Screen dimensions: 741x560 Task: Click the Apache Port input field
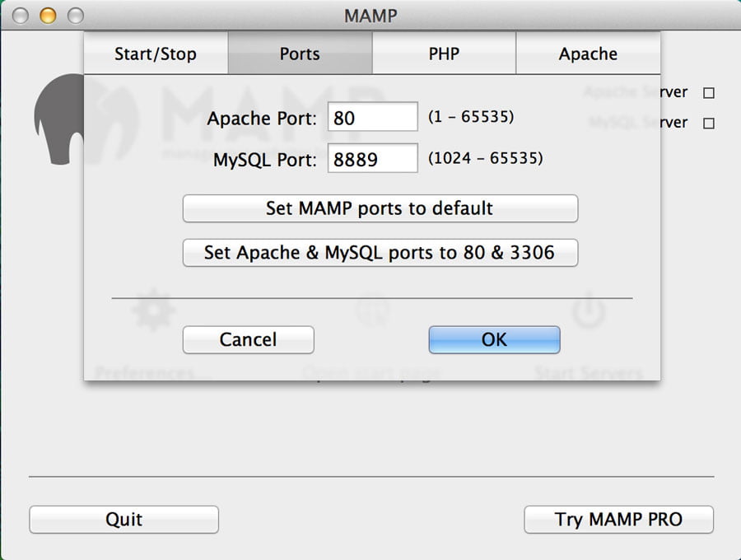click(x=372, y=118)
